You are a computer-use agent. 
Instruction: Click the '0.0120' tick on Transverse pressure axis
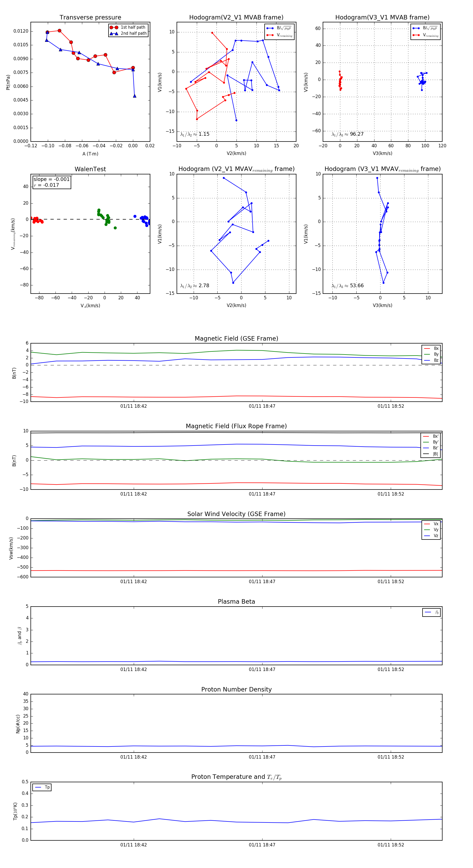(21, 31)
